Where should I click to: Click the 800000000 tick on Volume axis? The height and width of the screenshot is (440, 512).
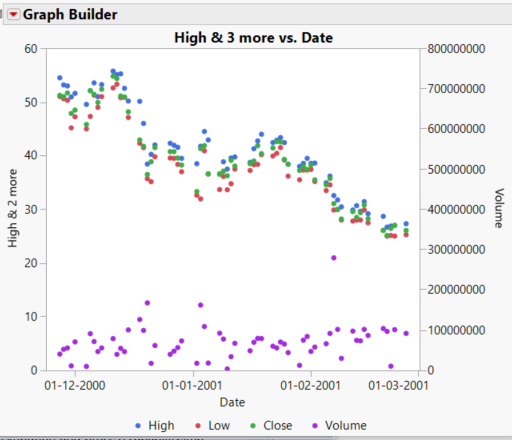[x=456, y=49]
